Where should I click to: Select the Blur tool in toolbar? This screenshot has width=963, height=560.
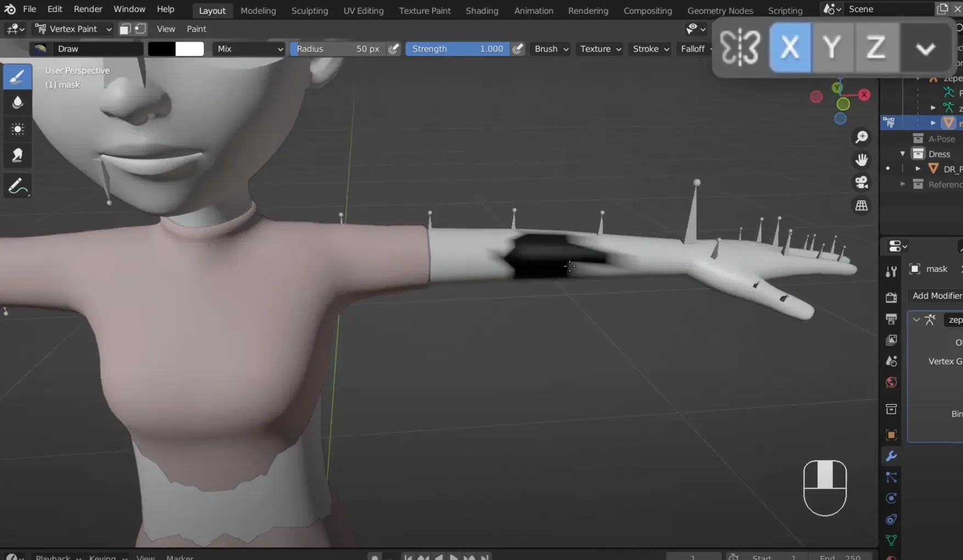(x=17, y=103)
